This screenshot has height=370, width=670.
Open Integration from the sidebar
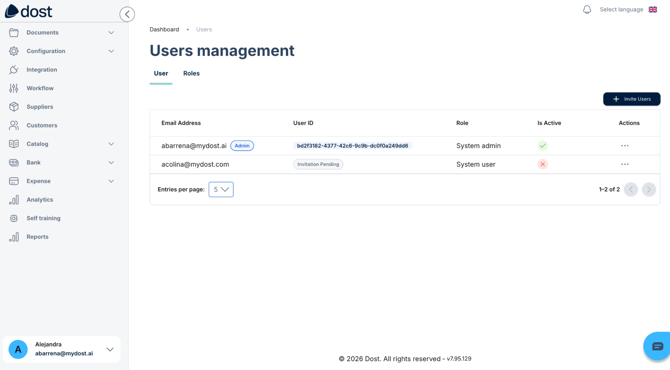tap(42, 70)
